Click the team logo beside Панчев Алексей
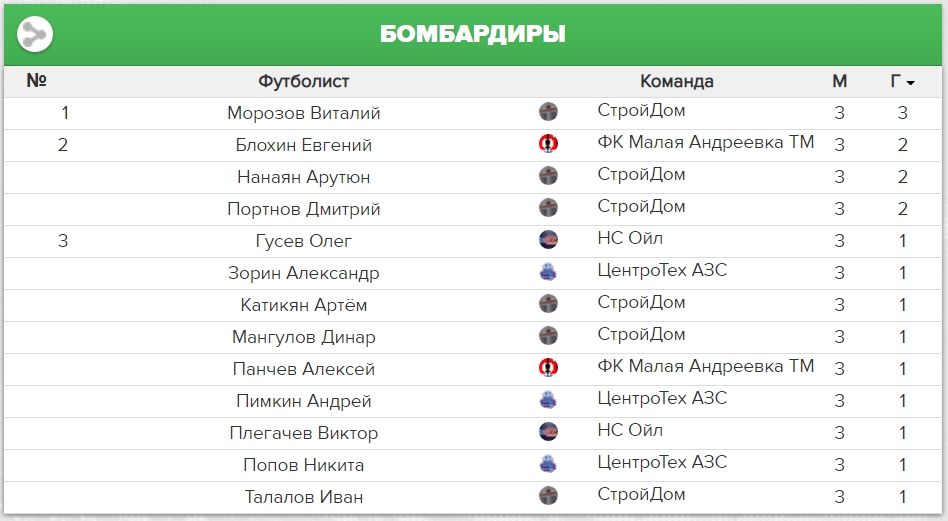This screenshot has width=948, height=521. (x=548, y=368)
